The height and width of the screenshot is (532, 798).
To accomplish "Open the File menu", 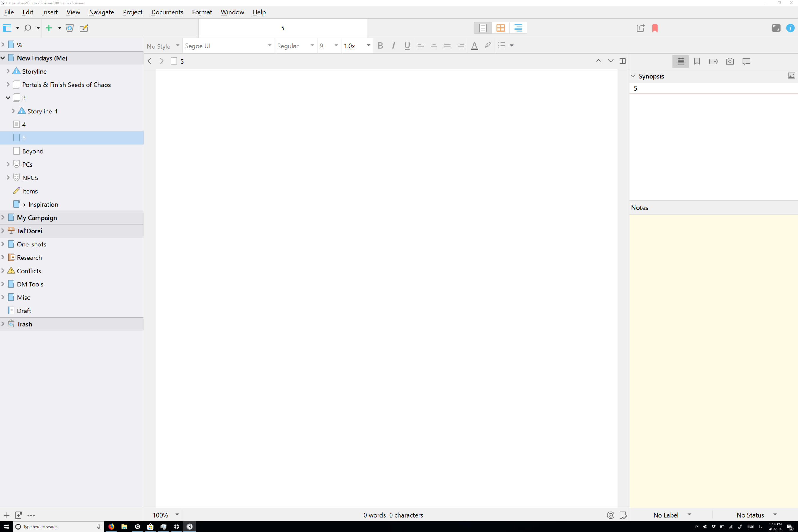I will tap(9, 12).
